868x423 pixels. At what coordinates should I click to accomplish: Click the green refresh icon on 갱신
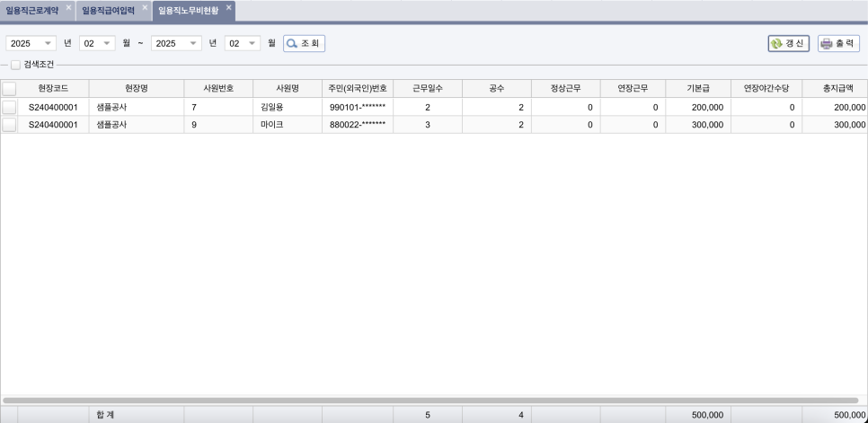[776, 44]
